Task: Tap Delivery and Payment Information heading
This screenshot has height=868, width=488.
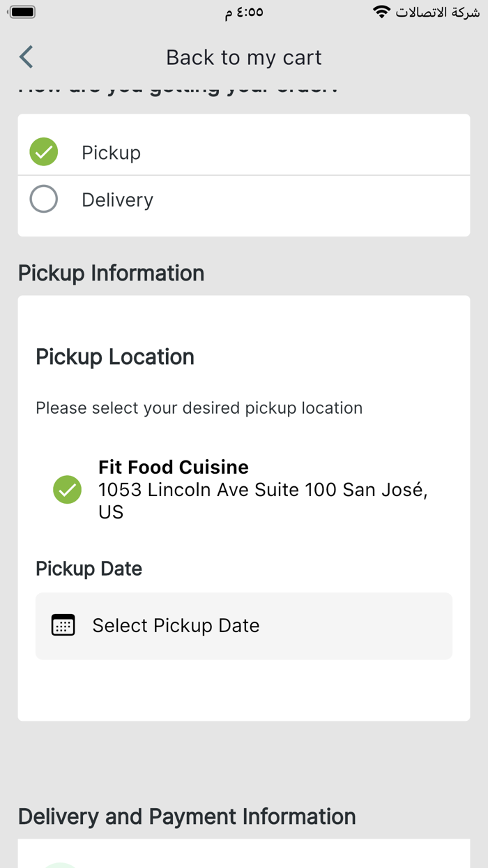Action: click(187, 816)
